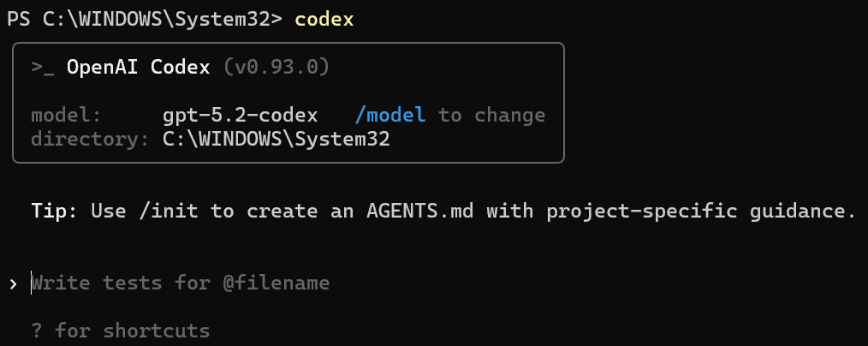Click the 'OpenAI Codex' title text
This screenshot has height=346, width=868.
point(138,68)
